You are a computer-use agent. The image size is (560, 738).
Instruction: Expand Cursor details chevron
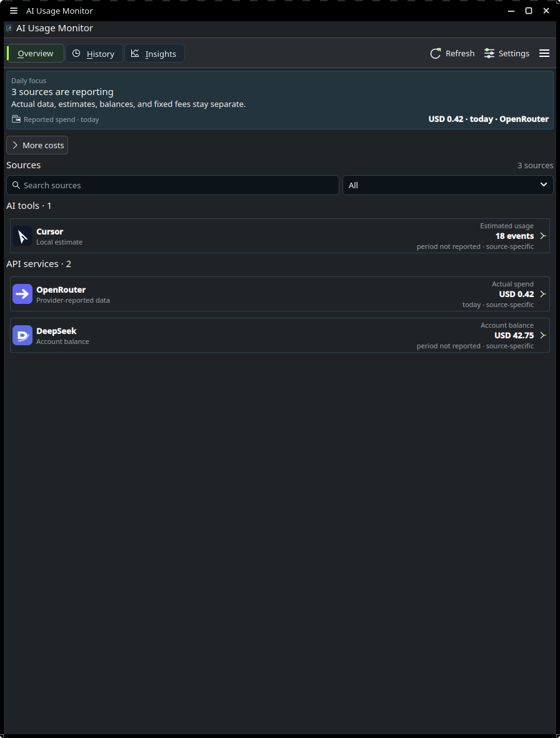[542, 236]
